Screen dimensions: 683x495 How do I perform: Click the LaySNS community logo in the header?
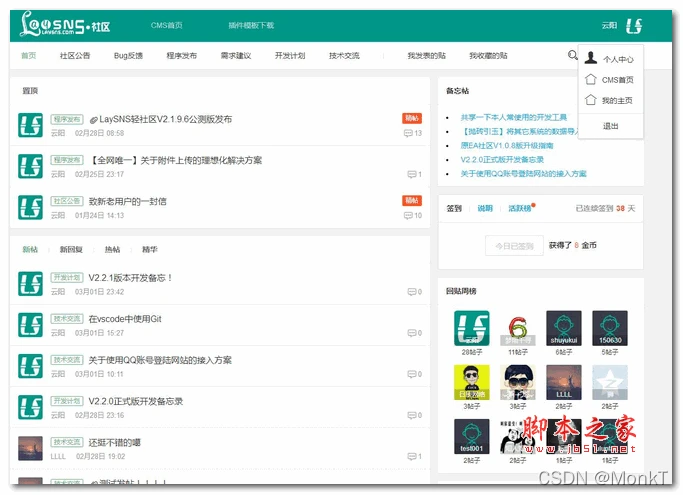click(x=64, y=24)
